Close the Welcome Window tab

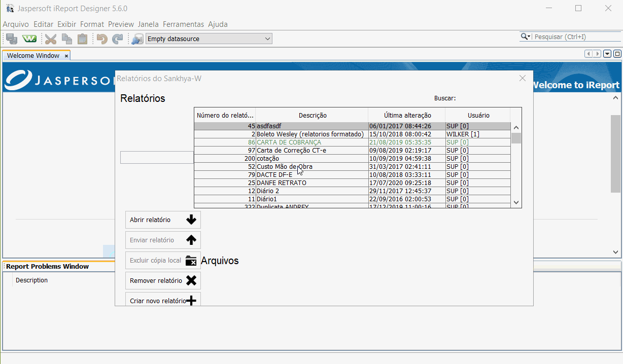point(66,56)
